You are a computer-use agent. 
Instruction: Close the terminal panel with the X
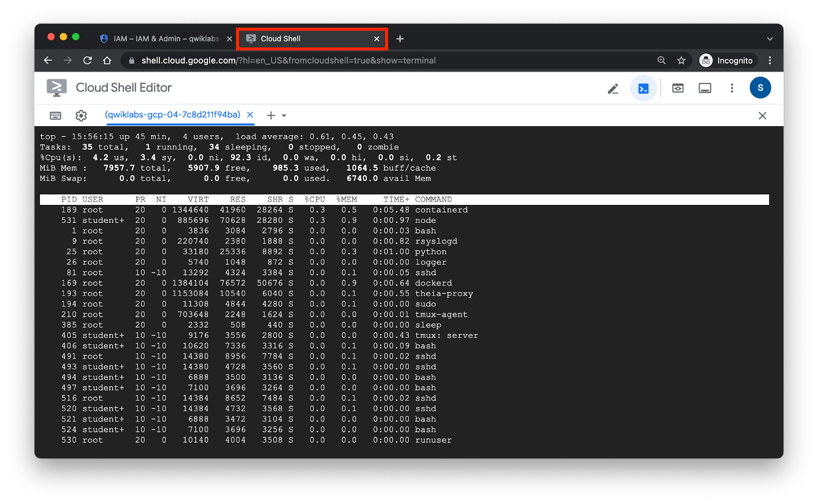coord(762,116)
